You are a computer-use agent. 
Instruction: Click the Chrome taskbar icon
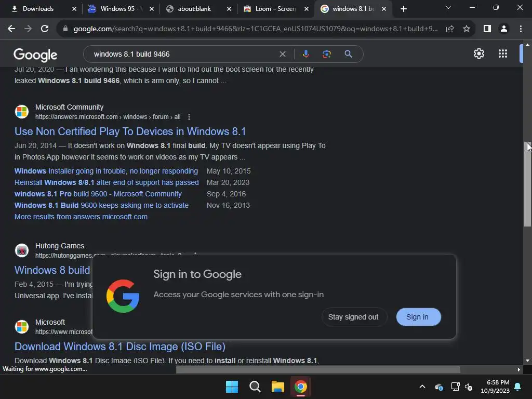pos(301,387)
